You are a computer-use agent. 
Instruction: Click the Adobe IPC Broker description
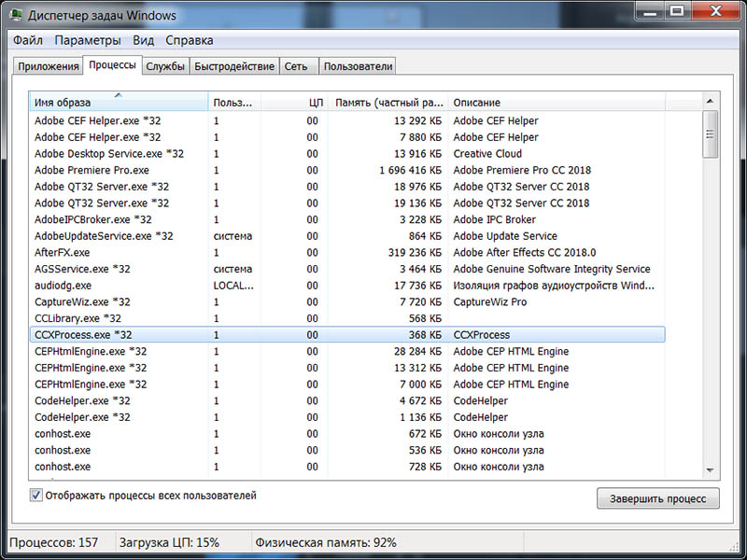click(x=495, y=219)
